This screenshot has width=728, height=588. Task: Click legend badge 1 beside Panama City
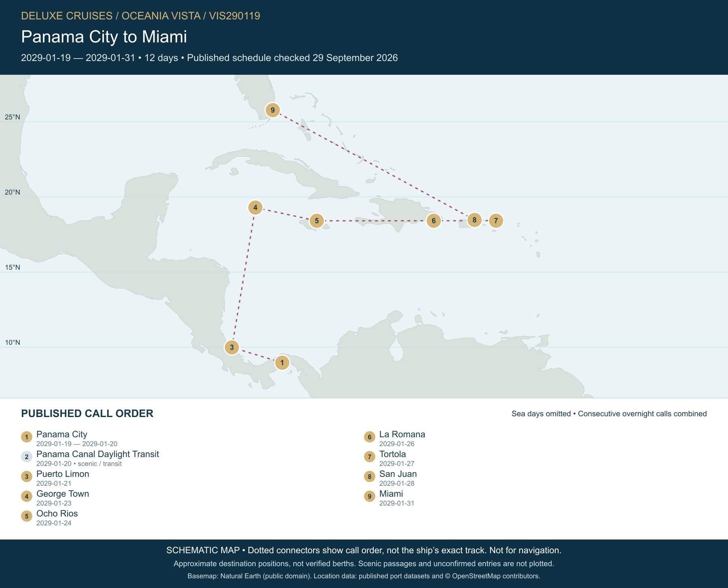pos(27,437)
